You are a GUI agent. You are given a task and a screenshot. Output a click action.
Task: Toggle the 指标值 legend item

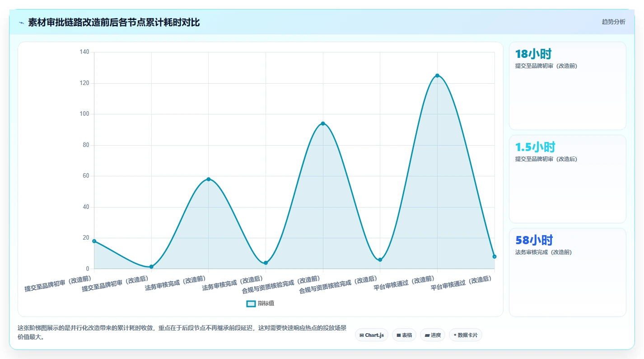tap(260, 303)
